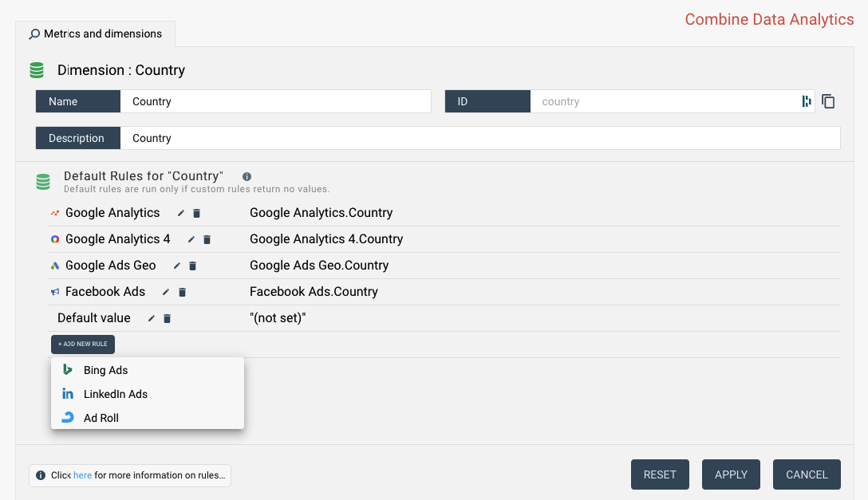Click the 'Google Analytics 4' rule name
The height and width of the screenshot is (500, 868).
coord(118,239)
